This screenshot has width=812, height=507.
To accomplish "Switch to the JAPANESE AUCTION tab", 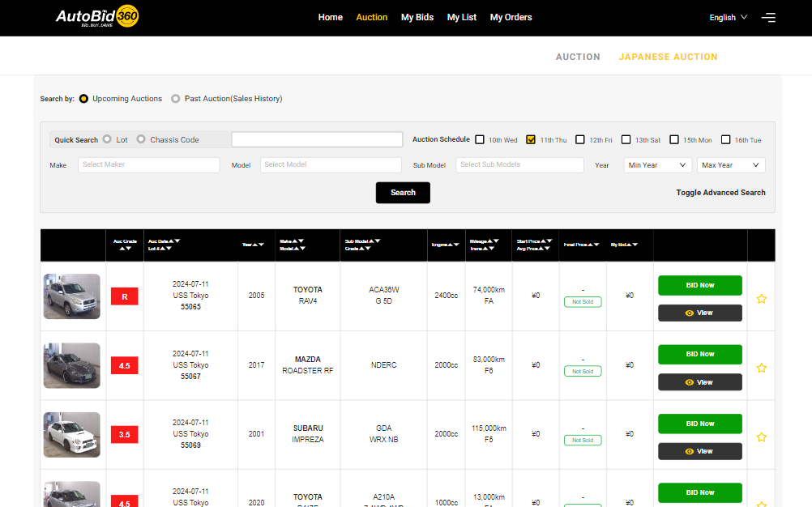I will 668,57.
